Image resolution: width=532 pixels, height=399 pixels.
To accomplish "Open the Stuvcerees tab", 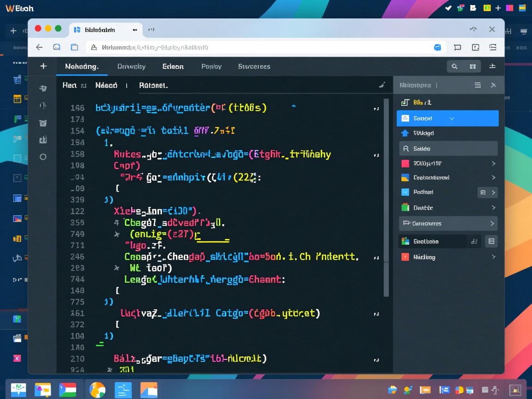I will click(254, 66).
